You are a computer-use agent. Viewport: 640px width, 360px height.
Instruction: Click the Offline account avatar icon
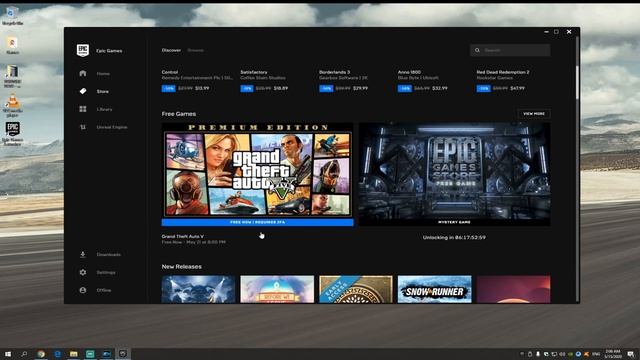pyautogui.click(x=83, y=290)
